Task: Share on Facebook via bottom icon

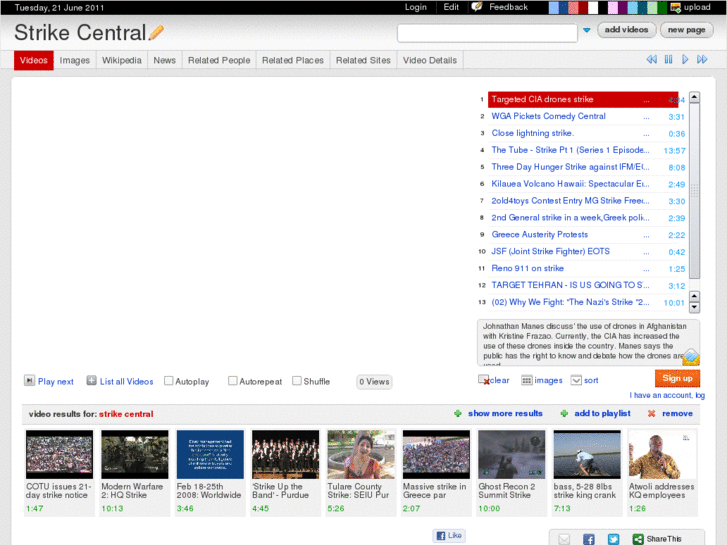Action: (x=588, y=539)
